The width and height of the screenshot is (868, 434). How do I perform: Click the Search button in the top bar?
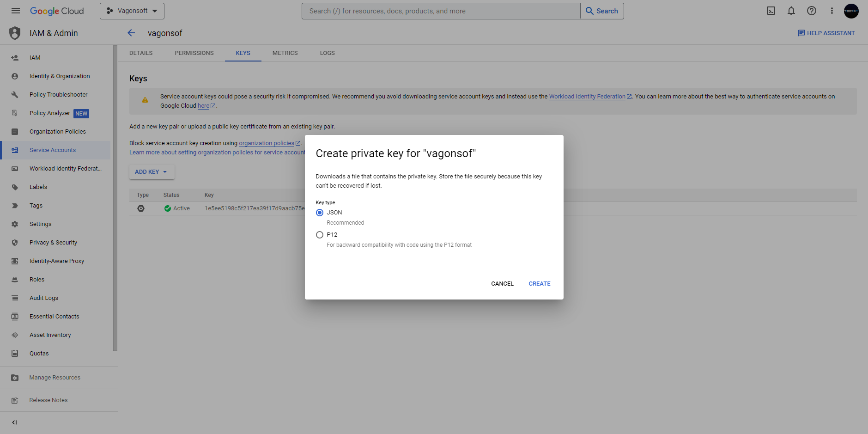click(x=602, y=11)
